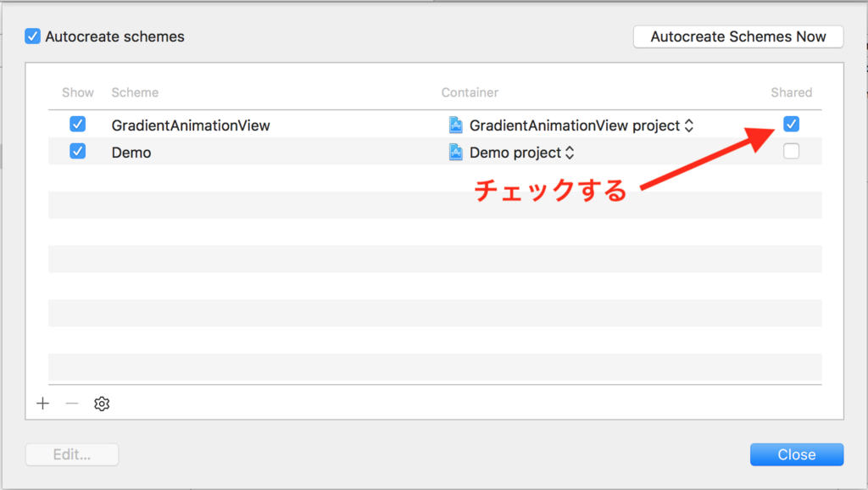
Task: Click the Close button
Action: (797, 454)
